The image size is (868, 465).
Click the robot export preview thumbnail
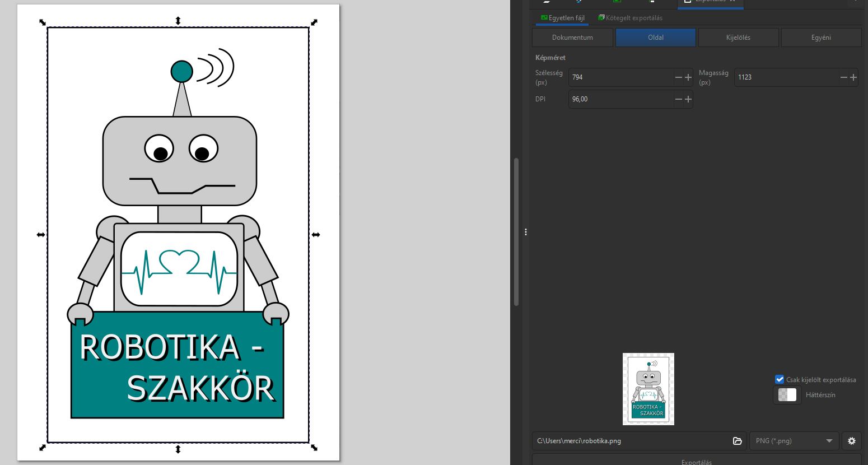pos(648,389)
